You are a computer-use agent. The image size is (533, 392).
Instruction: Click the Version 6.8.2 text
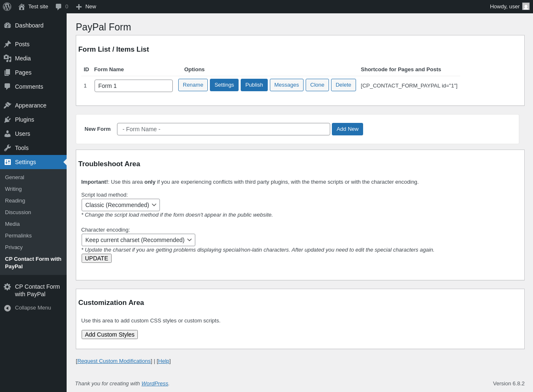pyautogui.click(x=509, y=384)
